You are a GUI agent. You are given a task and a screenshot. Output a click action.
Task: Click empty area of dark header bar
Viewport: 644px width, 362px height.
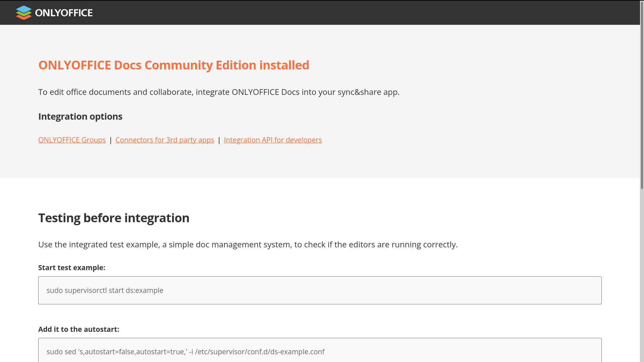click(369, 13)
